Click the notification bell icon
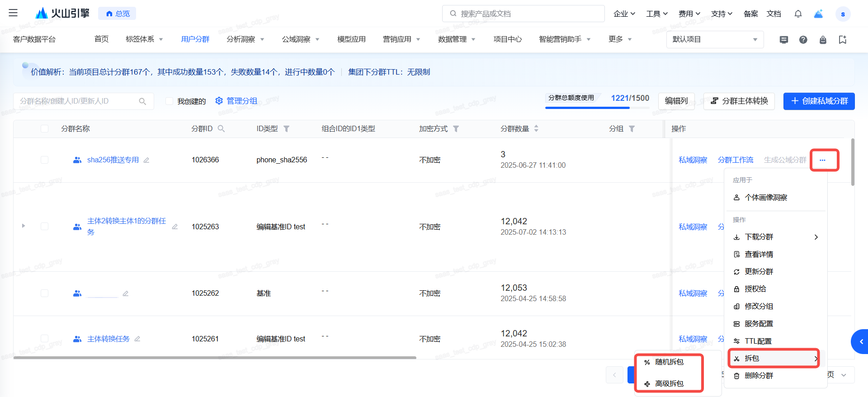 798,14
